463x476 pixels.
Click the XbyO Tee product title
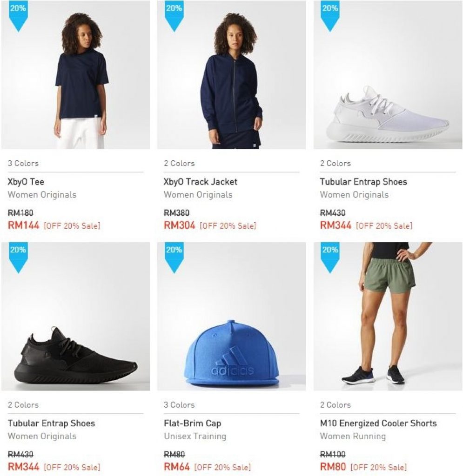pos(26,182)
